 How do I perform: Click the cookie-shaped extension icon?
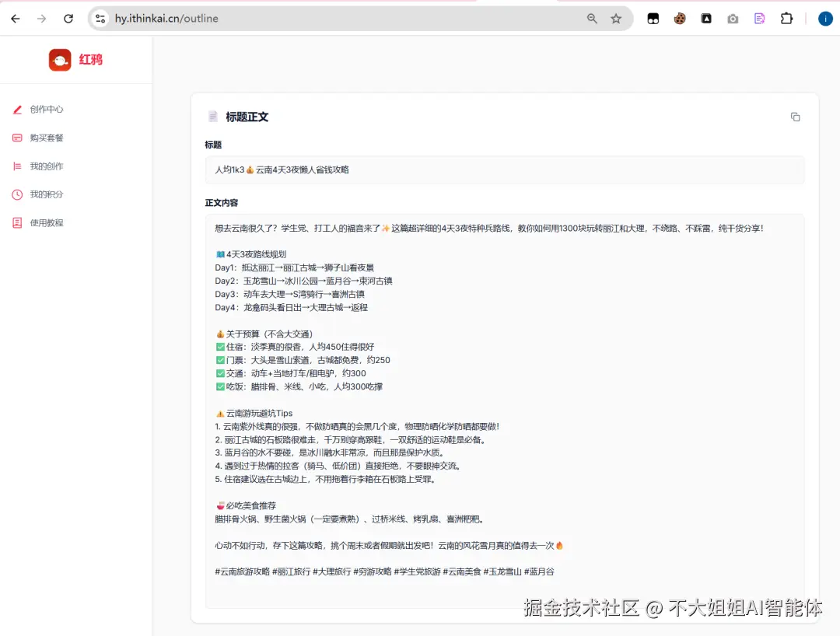point(680,18)
